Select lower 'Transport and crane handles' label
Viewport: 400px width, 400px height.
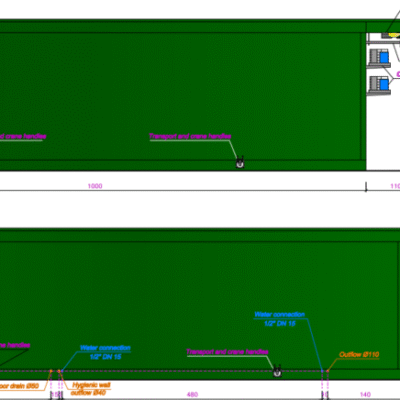tap(227, 352)
